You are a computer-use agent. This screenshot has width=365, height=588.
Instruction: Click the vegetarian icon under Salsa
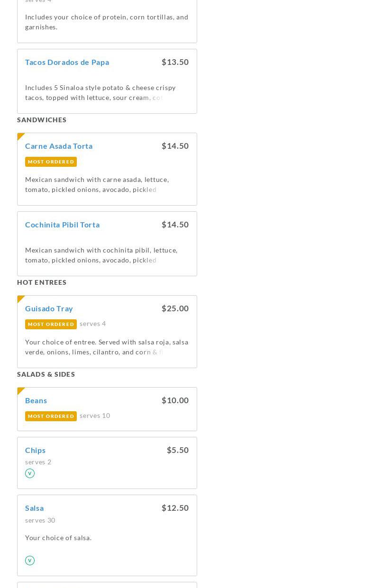coord(30,561)
